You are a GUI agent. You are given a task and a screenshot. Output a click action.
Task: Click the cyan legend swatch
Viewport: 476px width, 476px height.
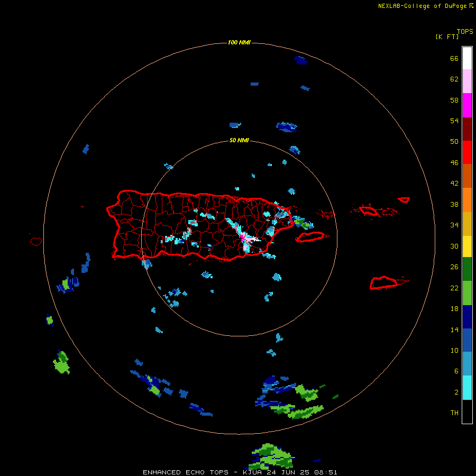tap(467, 388)
